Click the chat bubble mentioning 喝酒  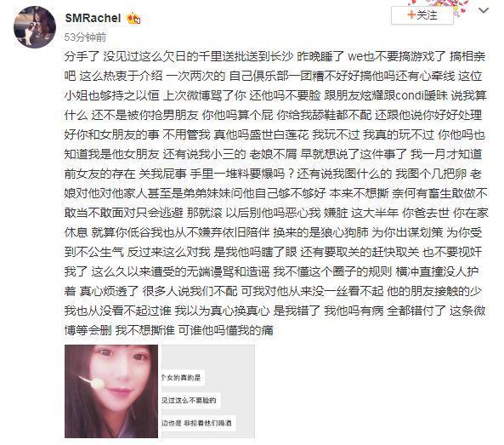(x=197, y=423)
